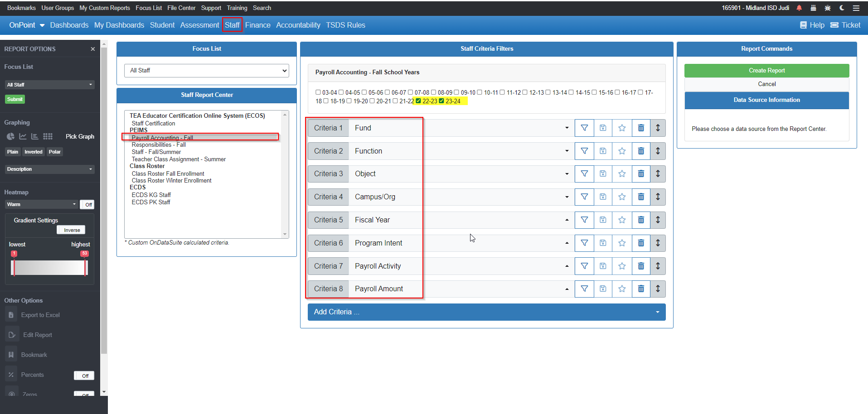Delete Criteria 8 Payroll Amount using trash icon
This screenshot has width=868, height=414.
(x=641, y=289)
